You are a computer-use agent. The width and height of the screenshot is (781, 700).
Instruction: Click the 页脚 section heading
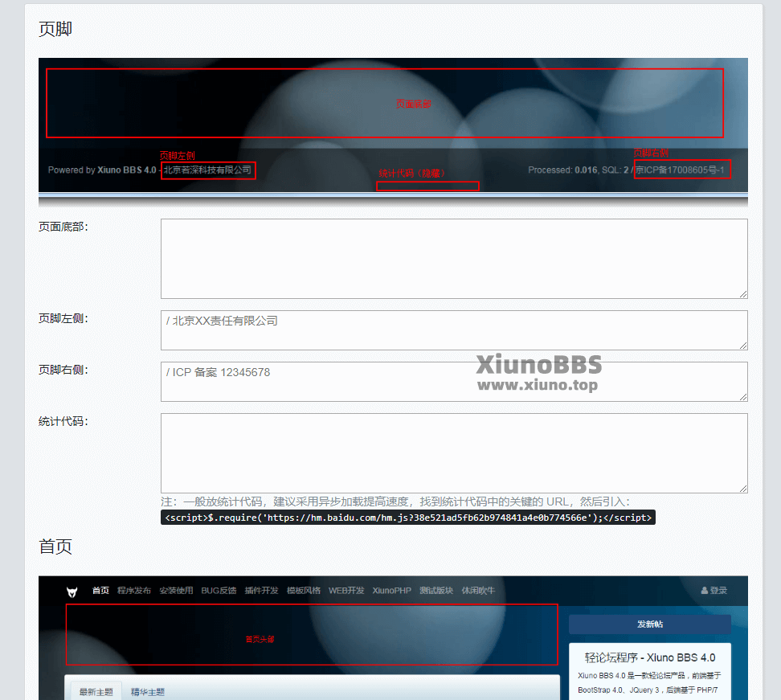(55, 29)
